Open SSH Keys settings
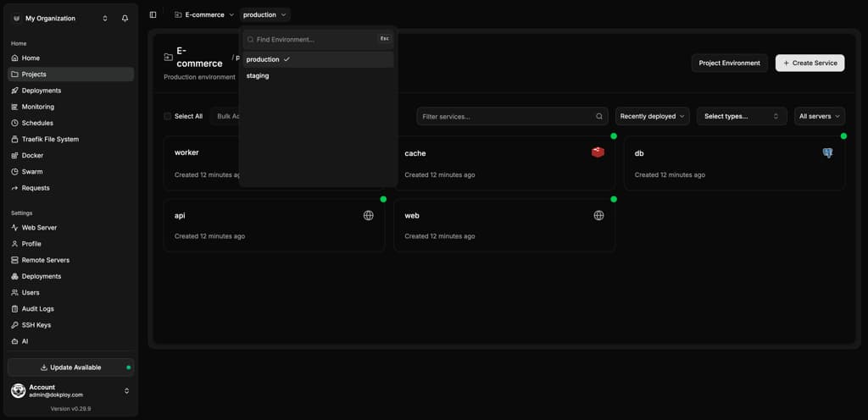The image size is (868, 420). click(71, 325)
